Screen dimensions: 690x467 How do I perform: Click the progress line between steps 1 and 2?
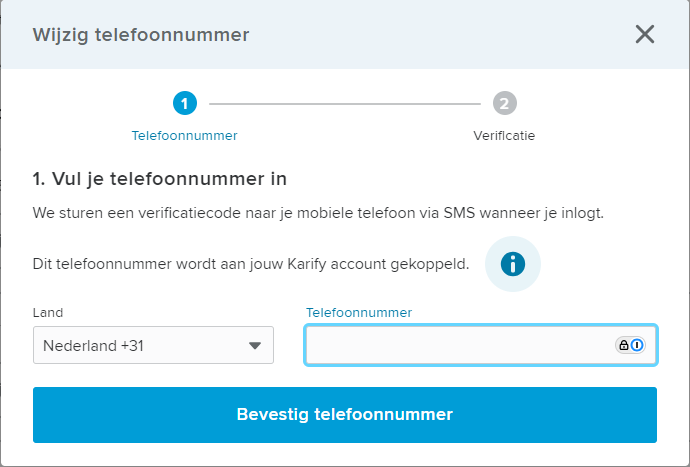coord(345,104)
